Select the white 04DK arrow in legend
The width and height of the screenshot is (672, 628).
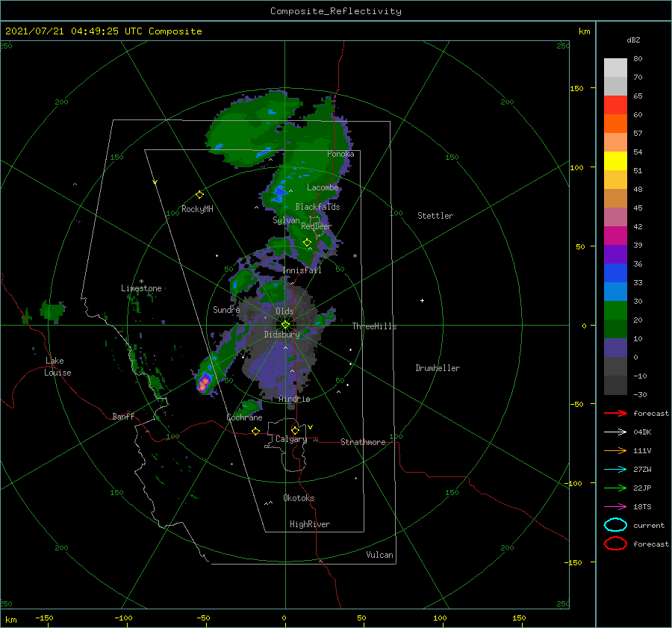click(x=615, y=432)
